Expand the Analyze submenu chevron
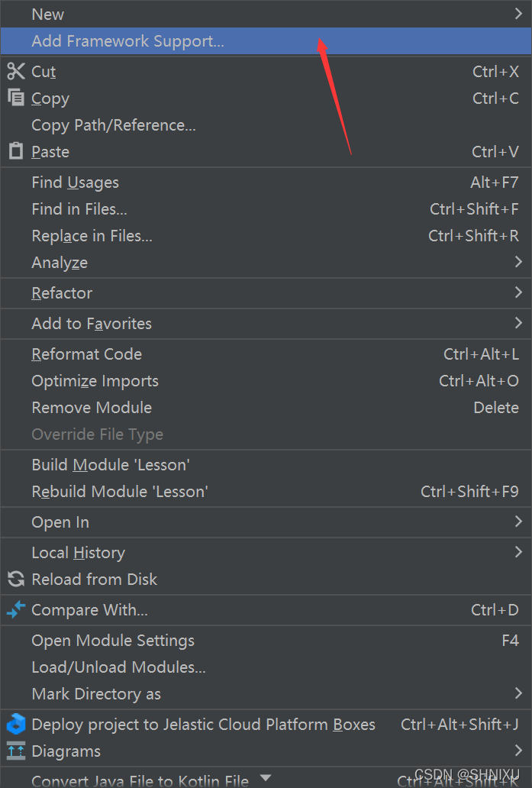This screenshot has height=788, width=532. tap(518, 262)
